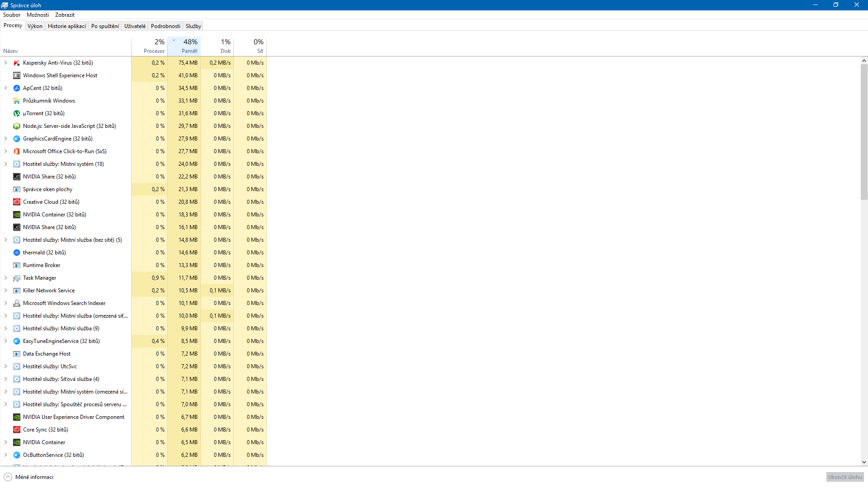Sort by the Procesor column header

(150, 46)
